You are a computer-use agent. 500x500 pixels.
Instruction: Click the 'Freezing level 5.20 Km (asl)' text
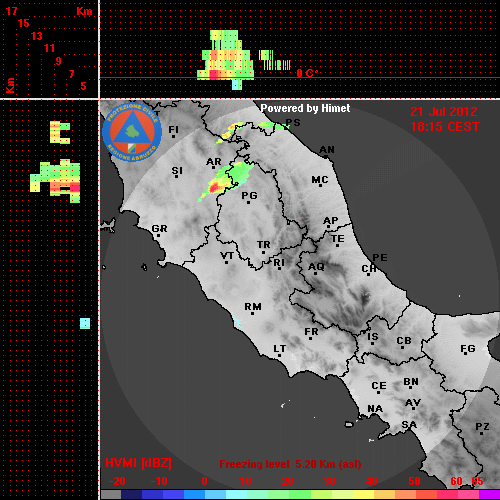290,464
